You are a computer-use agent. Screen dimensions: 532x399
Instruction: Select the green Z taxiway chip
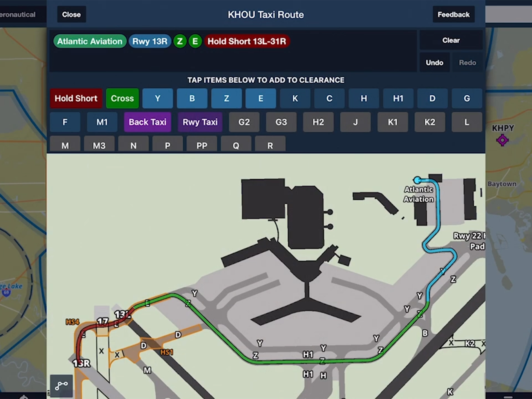(180, 41)
